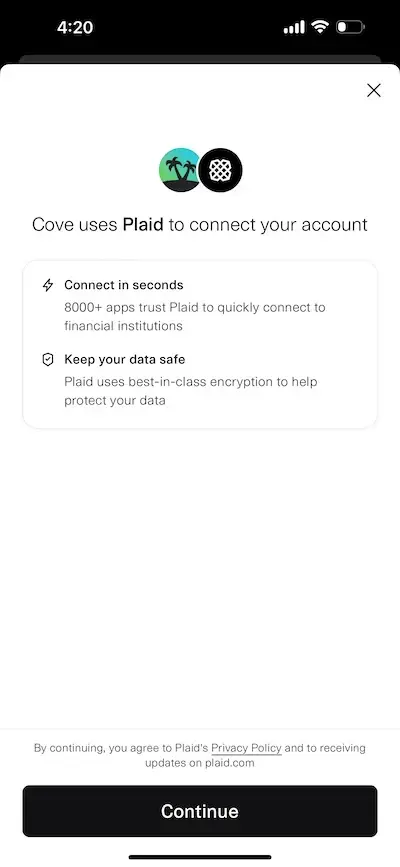The image size is (400, 867).
Task: Tap the black Plaid logo icon
Action: 220,170
